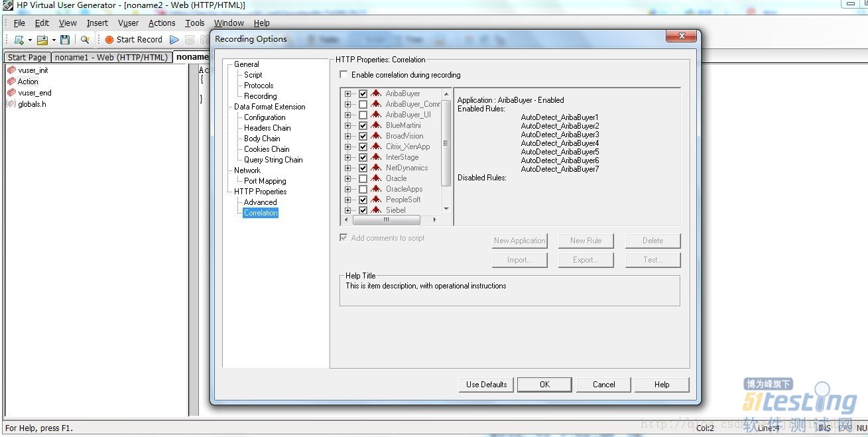This screenshot has width=868, height=437.
Task: Click the search magnifier toolbar icon
Action: 85,40
